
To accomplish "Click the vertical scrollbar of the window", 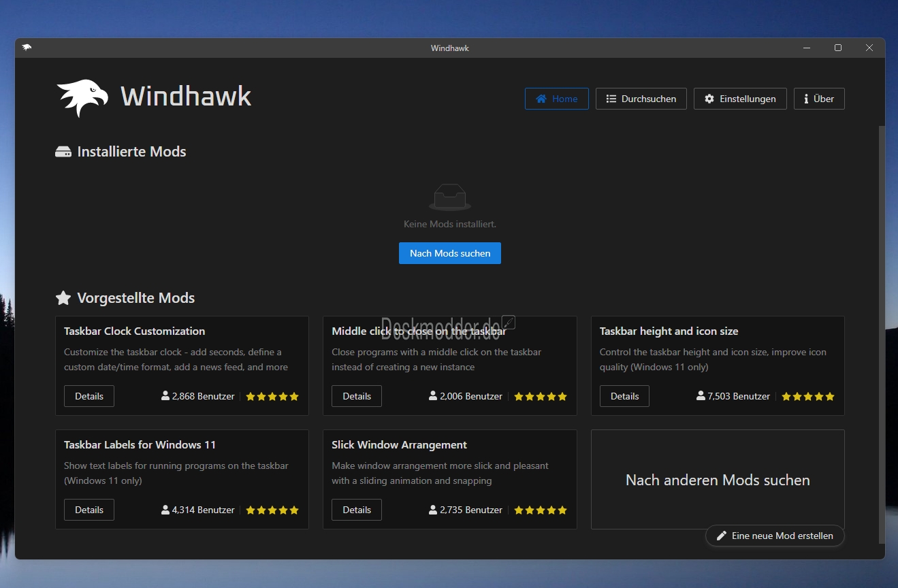I will [x=882, y=333].
